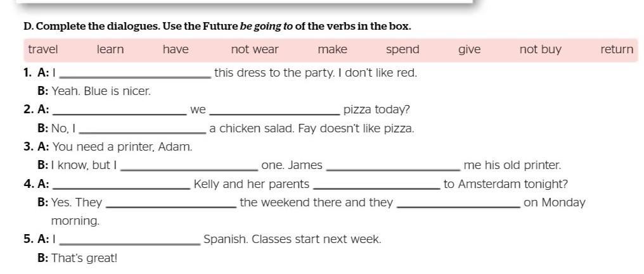Click the blank before 'the weekend there'
Image resolution: width=644 pixels, height=274 pixels.
pos(171,203)
